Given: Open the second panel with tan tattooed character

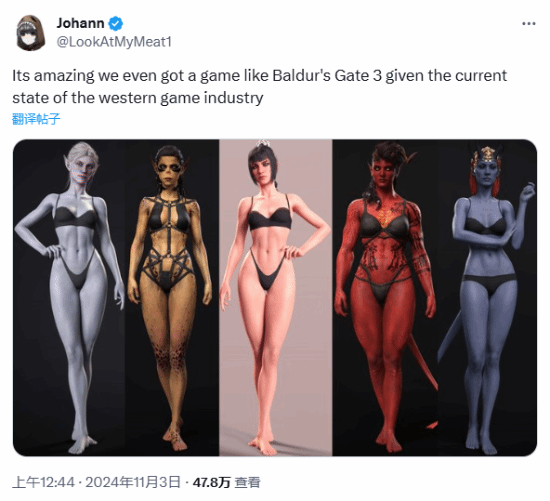Looking at the screenshot, I should point(172,298).
